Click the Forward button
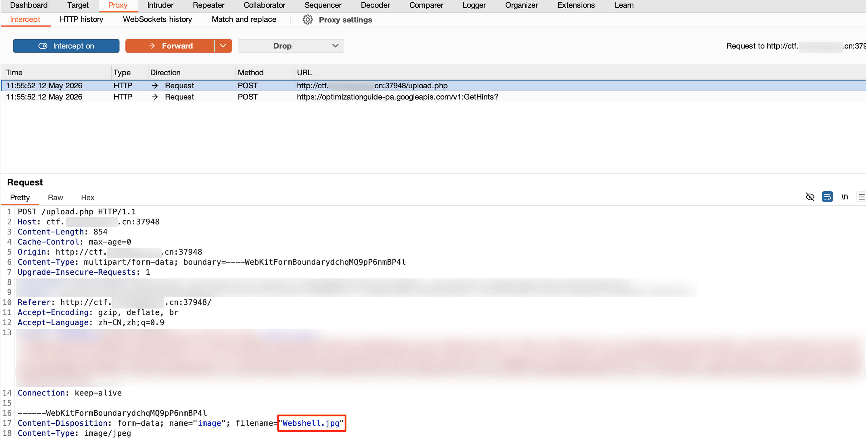Viewport: 868px width, 440px height. coord(170,46)
